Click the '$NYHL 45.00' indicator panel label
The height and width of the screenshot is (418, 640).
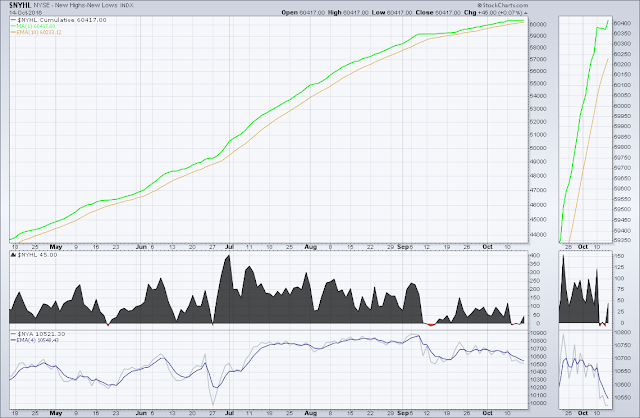click(x=37, y=255)
